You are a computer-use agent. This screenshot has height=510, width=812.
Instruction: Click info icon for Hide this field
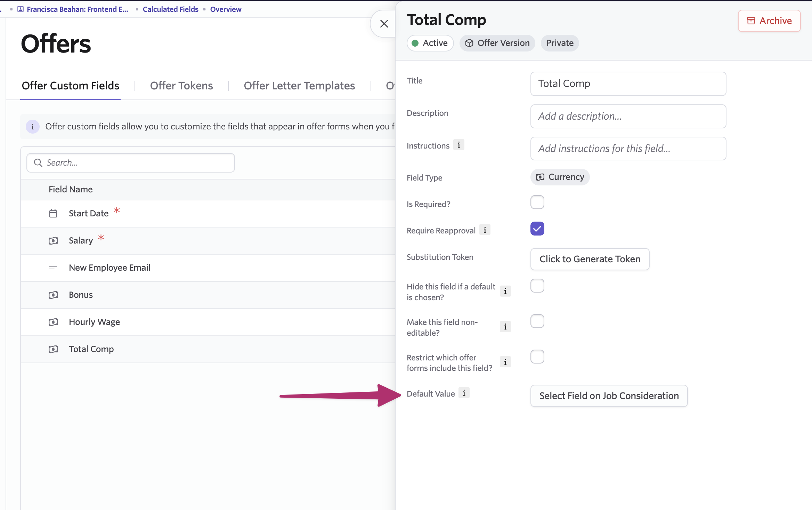pyautogui.click(x=505, y=292)
